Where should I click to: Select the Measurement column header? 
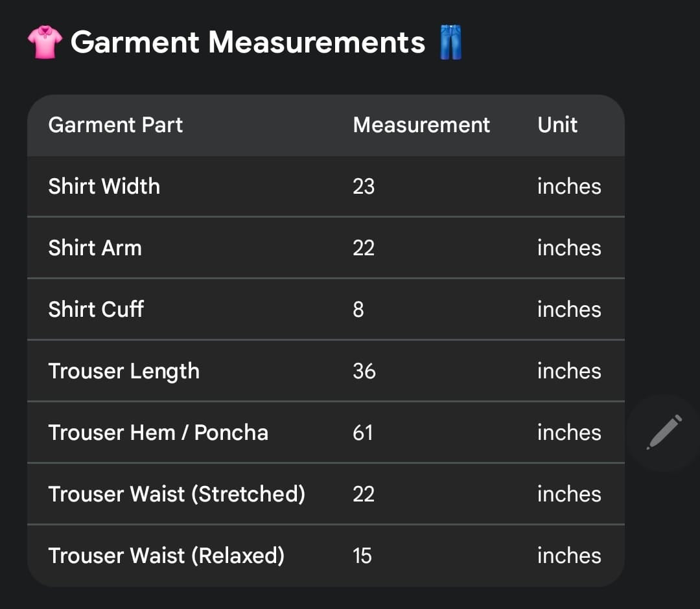[421, 125]
